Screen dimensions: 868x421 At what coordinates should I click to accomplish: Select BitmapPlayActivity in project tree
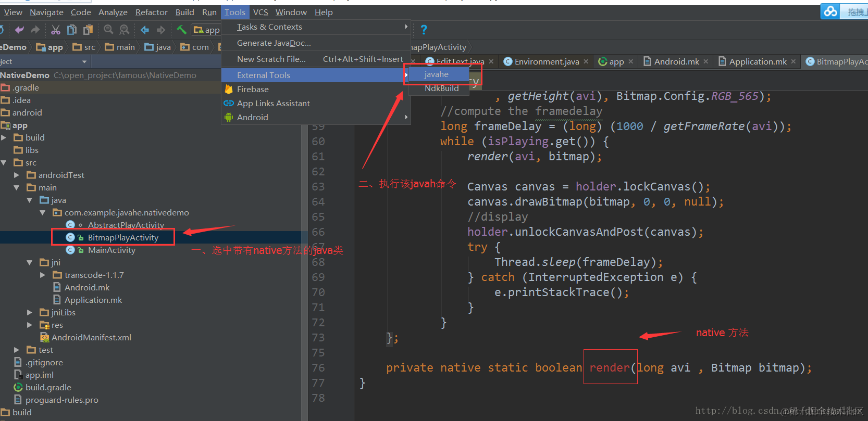coord(123,237)
